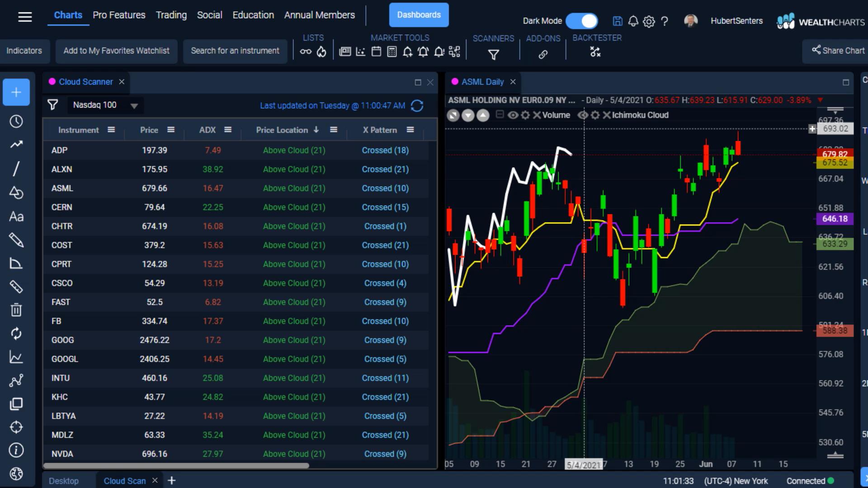The width and height of the screenshot is (868, 488).
Task: Select the trend arrow drawing tool
Action: tap(16, 145)
